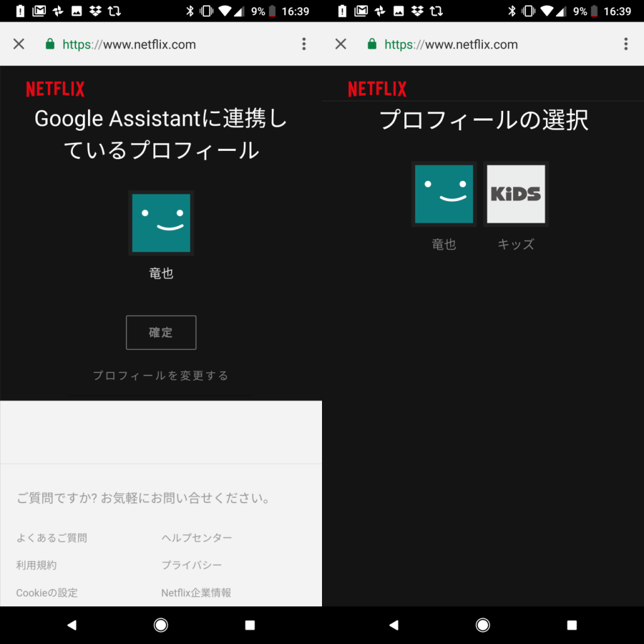Tap the battery alert icon in left status bar
The height and width of the screenshot is (644, 644).
click(19, 11)
